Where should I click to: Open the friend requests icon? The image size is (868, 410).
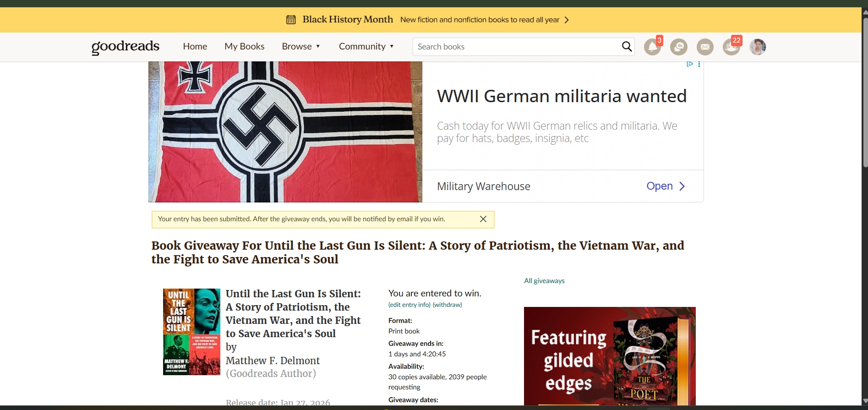(731, 47)
